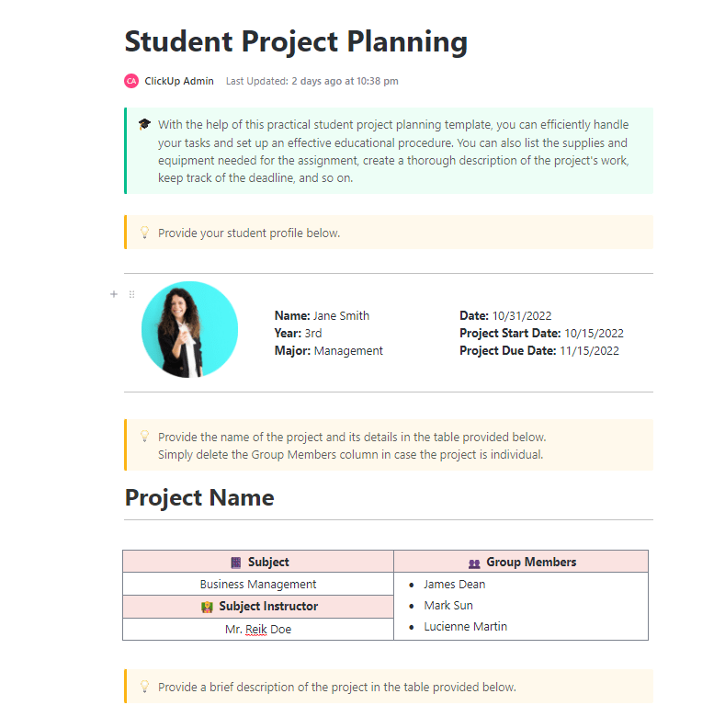725x728 pixels.
Task: Click the lightbulb icon beside brief description hint
Action: pyautogui.click(x=144, y=687)
